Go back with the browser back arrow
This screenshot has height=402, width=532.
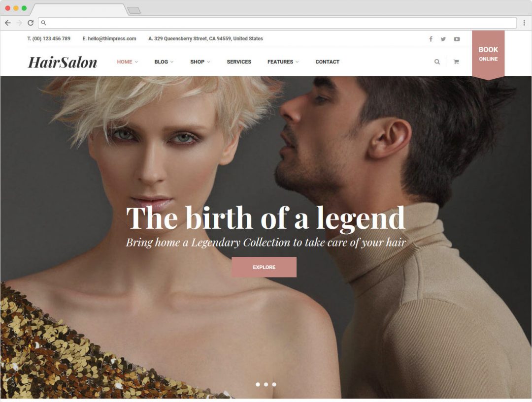pos(8,23)
